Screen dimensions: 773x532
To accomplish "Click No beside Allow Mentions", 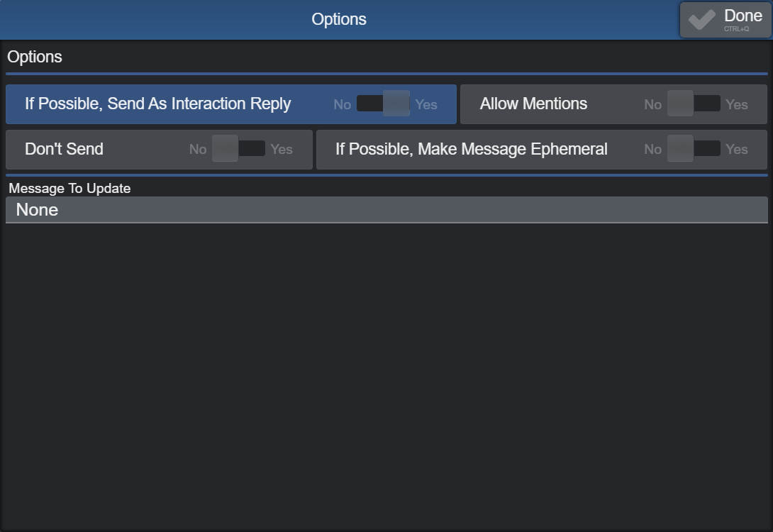I will (x=652, y=104).
